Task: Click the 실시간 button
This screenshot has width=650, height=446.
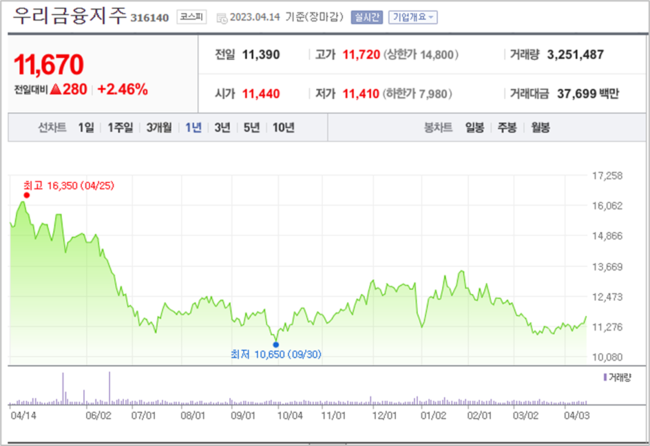Action: (x=367, y=17)
